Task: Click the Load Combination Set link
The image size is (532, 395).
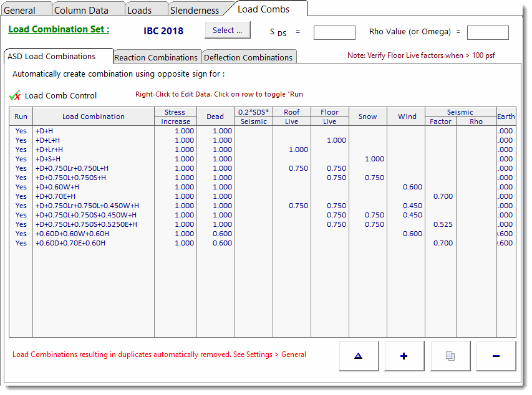Action: [x=59, y=29]
